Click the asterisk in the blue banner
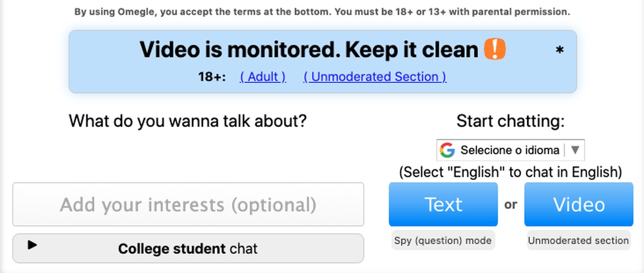This screenshot has height=273, width=644. coord(560,51)
